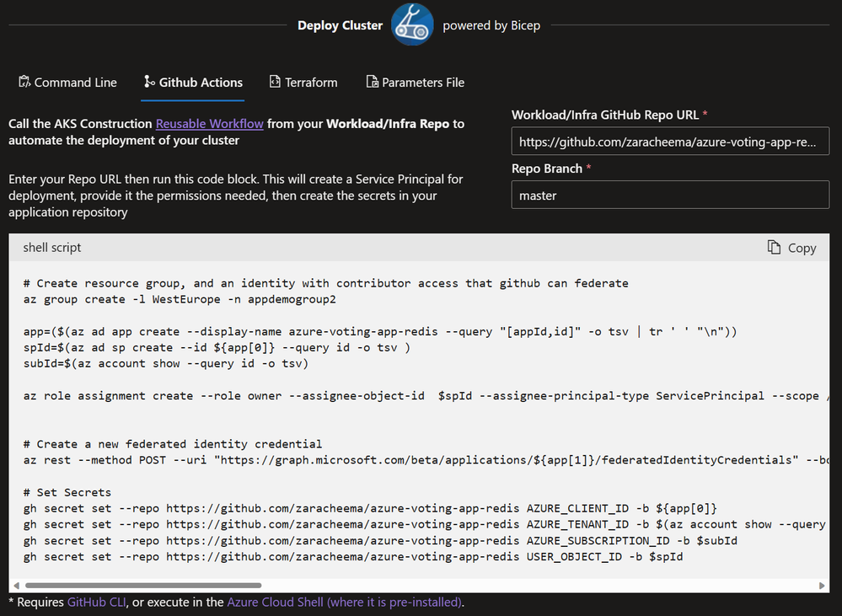Switch to the Command Line tab
Screen dimensions: 842x616
click(x=67, y=83)
